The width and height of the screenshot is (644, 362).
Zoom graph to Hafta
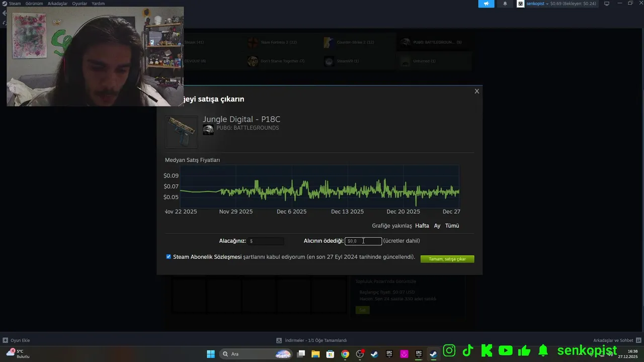[422, 226]
